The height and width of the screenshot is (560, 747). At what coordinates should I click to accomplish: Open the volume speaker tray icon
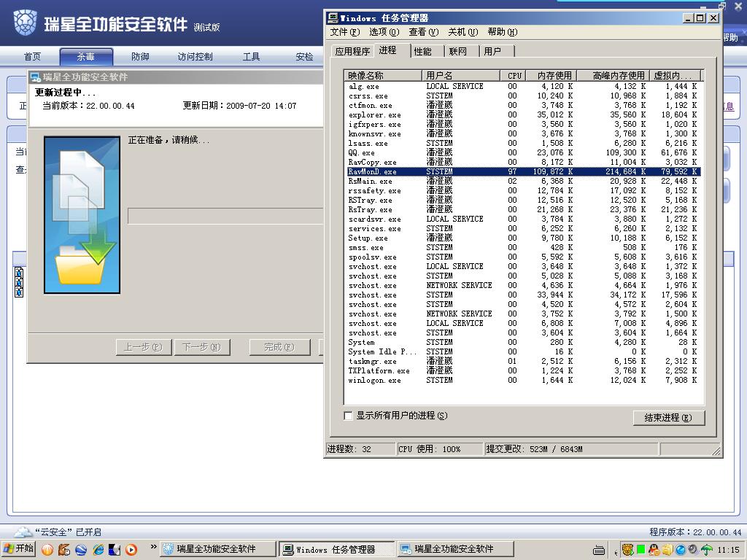[x=693, y=550]
